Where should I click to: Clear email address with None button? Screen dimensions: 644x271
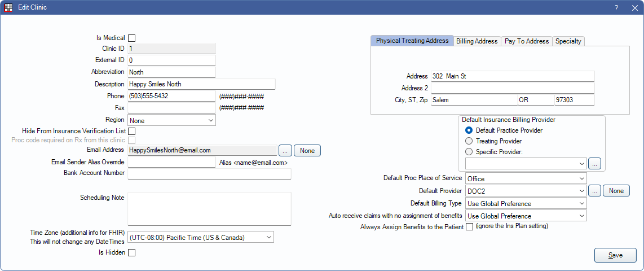307,150
